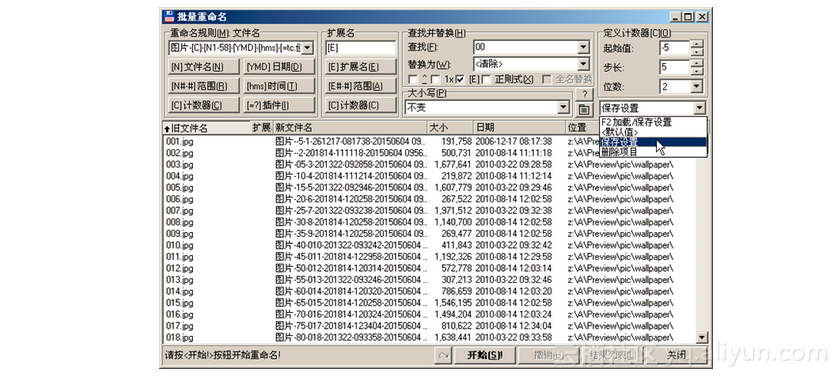Image resolution: width=839 pixels, height=378 pixels.
Task: Click the 起始值 input field
Action: click(x=675, y=48)
